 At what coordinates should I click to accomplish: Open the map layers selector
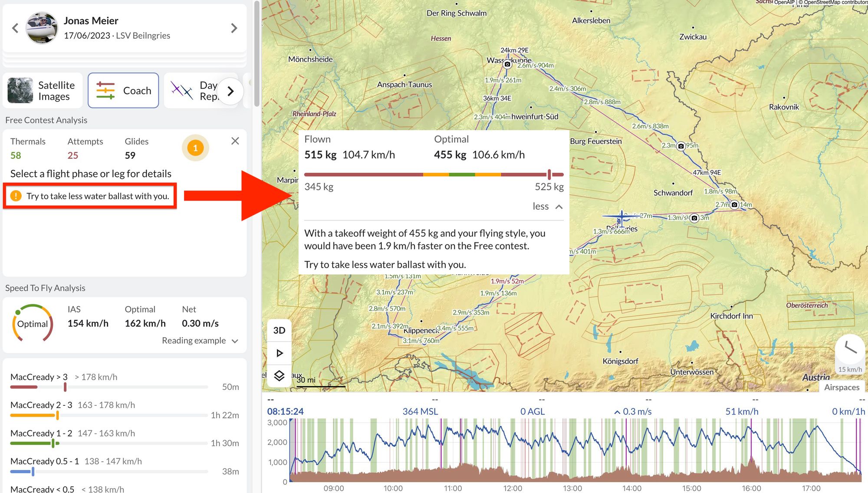click(279, 376)
